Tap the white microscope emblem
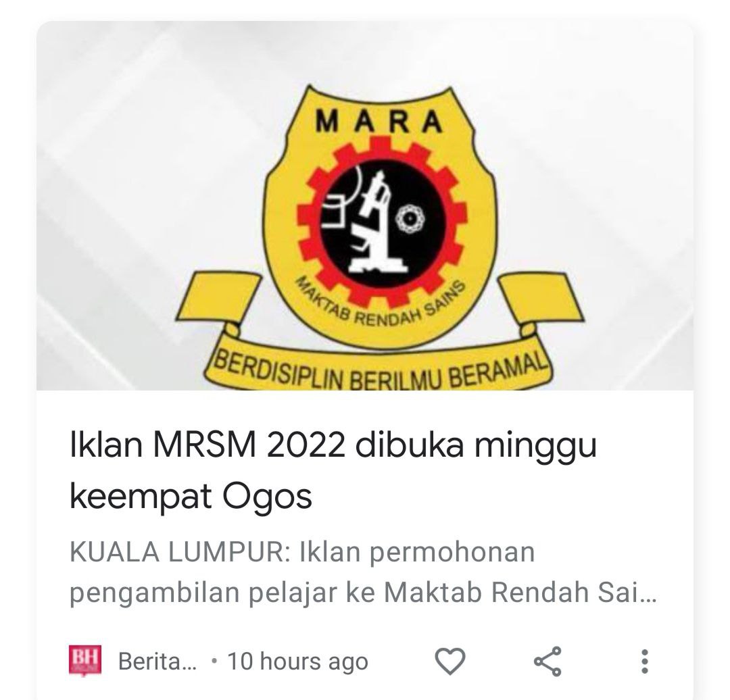 (x=375, y=222)
